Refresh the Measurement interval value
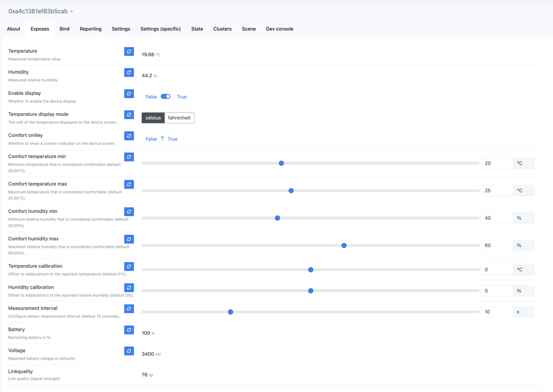The width and height of the screenshot is (553, 392). [x=129, y=309]
